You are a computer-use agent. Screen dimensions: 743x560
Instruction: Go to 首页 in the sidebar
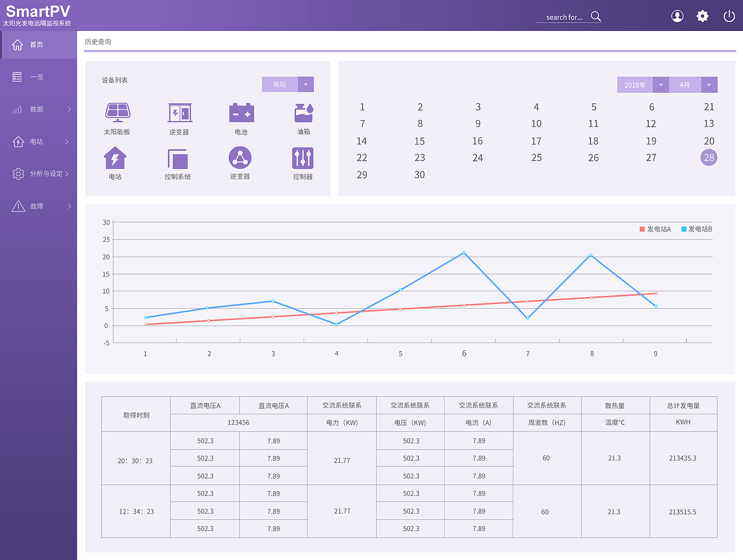click(38, 45)
